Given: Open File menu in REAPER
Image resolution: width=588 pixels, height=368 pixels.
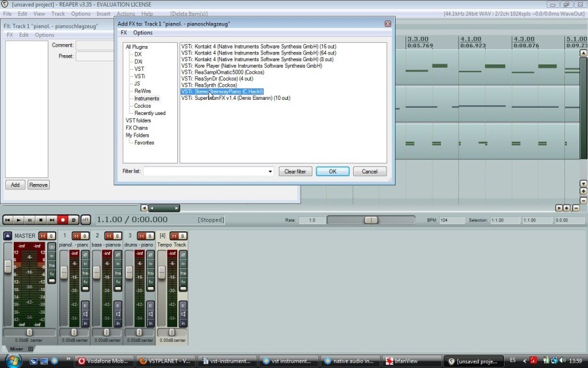Looking at the screenshot, I should [7, 14].
